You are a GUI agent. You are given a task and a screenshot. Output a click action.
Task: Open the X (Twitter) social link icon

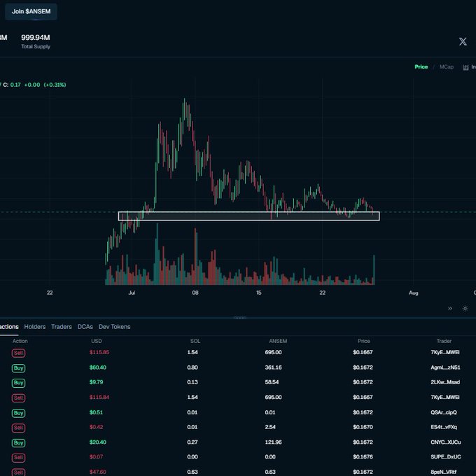pyautogui.click(x=463, y=41)
